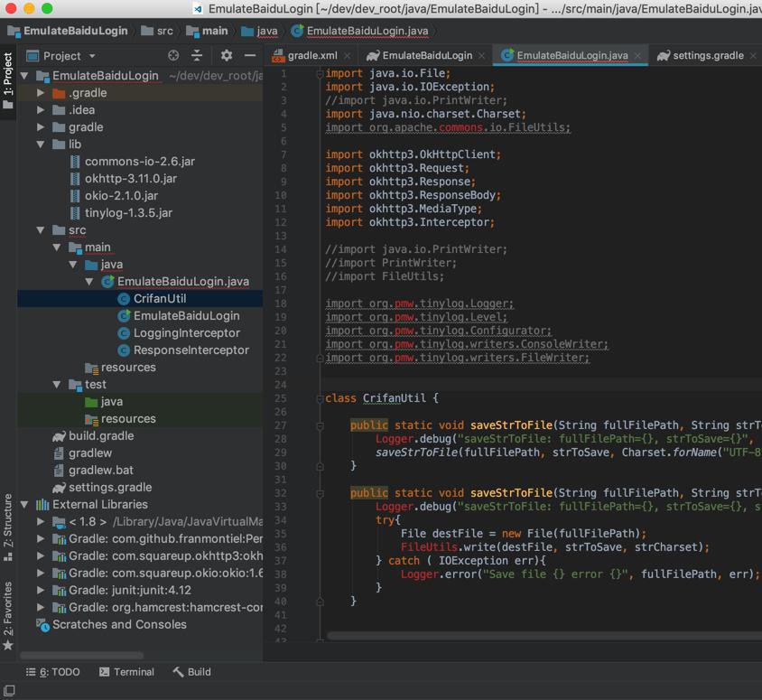Select okhttp-3.11.0.jar in lib
Viewport: 762px width, 700px height.
click(x=131, y=179)
